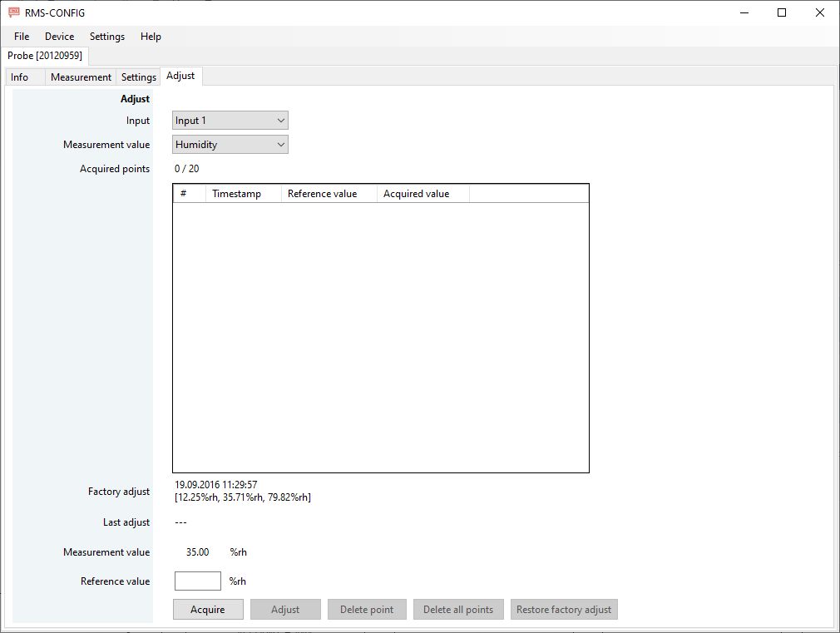The image size is (840, 633).
Task: Click the factory adjust date 19.09.2016 11:29:57
Action: [216, 485]
